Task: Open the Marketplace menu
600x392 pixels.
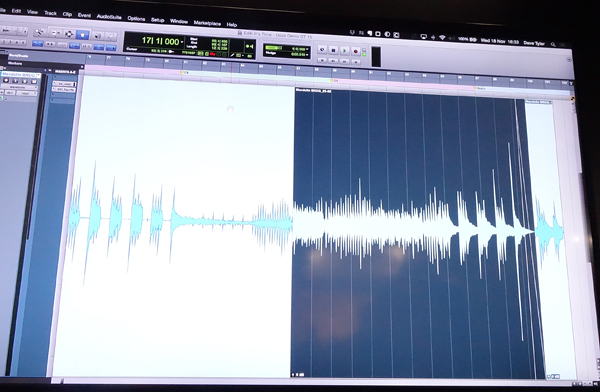Action: pos(207,23)
